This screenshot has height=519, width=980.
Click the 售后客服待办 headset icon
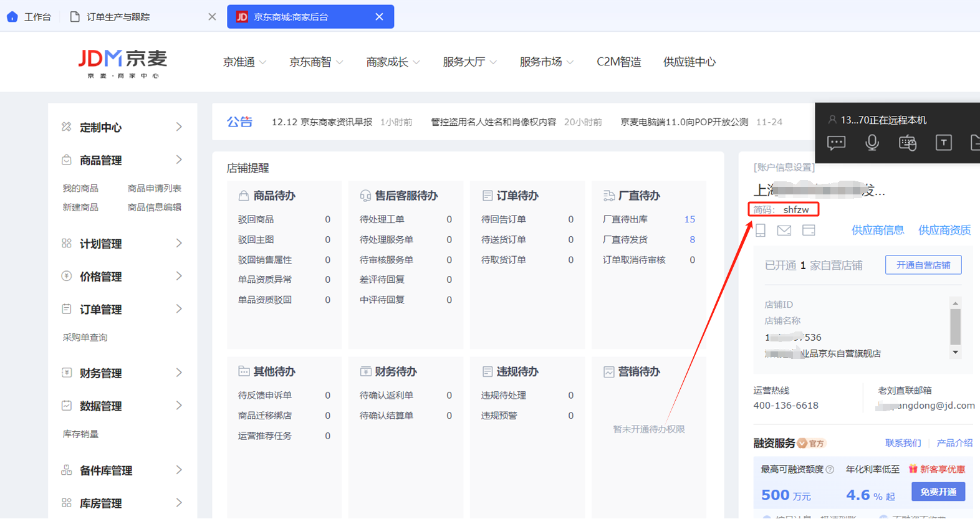tap(365, 196)
